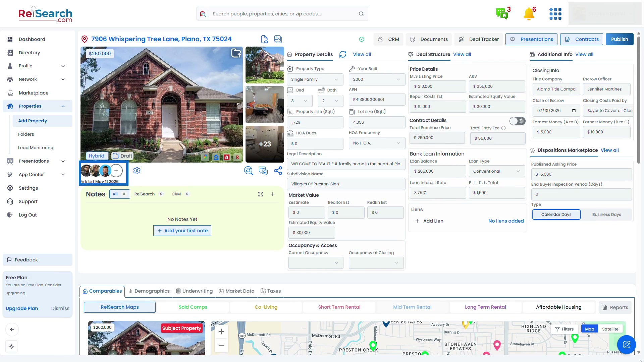Open Year Built 2000 dropdown
Screen dimensions: 644x362
377,79
